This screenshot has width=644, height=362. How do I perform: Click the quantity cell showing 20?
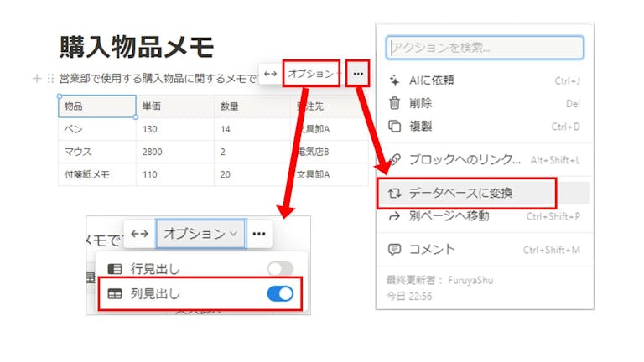[252, 174]
